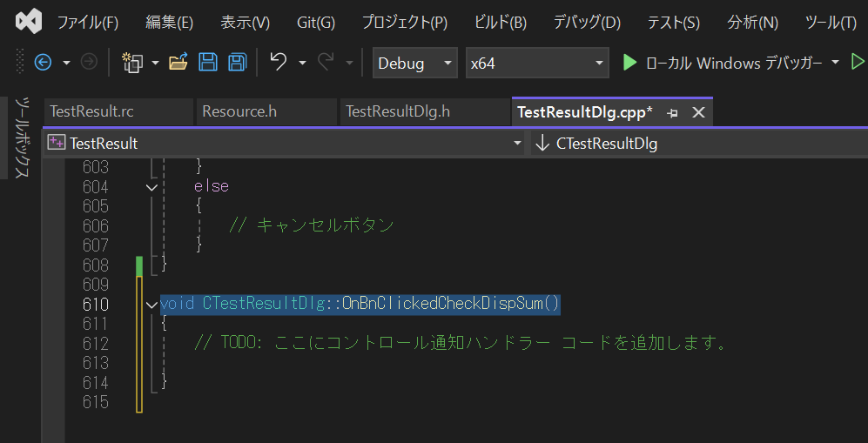The height and width of the screenshot is (443, 868).
Task: Start the Local Windows Debugger with the green play icon
Action: (629, 63)
